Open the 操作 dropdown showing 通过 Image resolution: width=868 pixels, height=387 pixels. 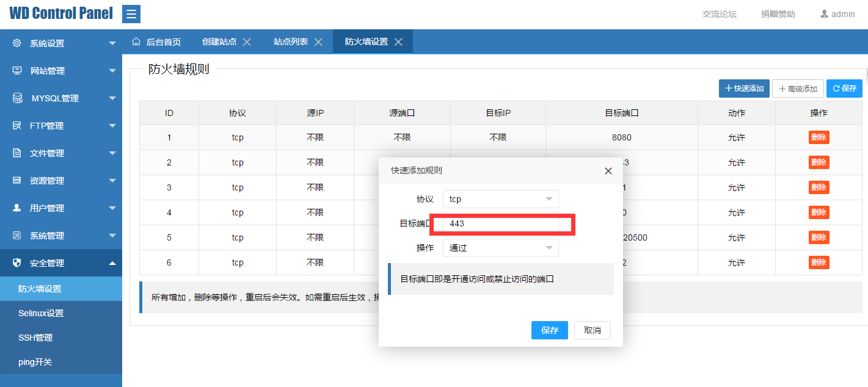coord(500,247)
